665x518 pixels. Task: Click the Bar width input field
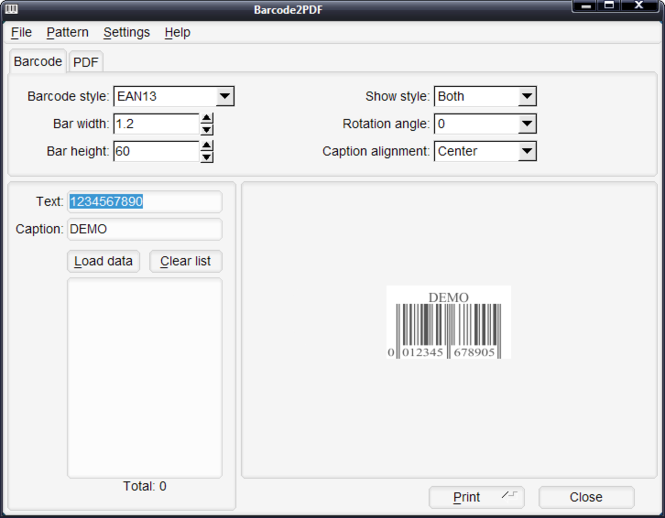tap(156, 124)
